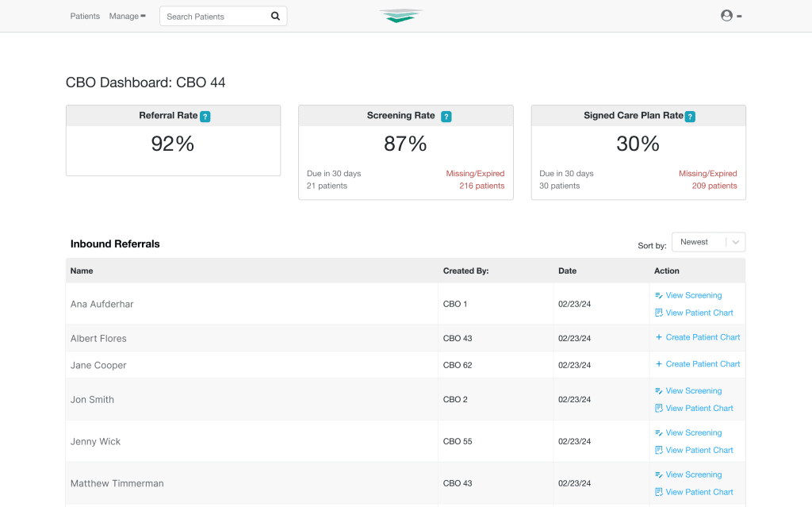Click the Screening Rate help icon
Image resolution: width=812 pixels, height=507 pixels.
point(446,117)
